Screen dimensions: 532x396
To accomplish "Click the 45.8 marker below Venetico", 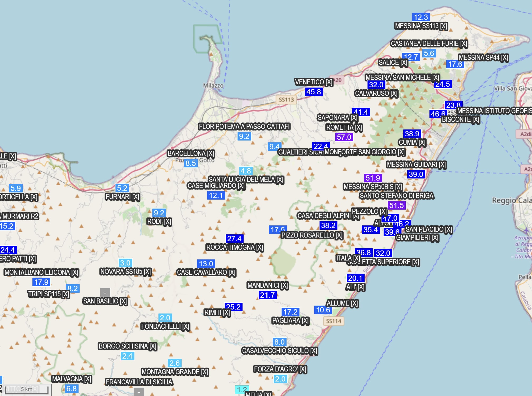I will point(314,92).
